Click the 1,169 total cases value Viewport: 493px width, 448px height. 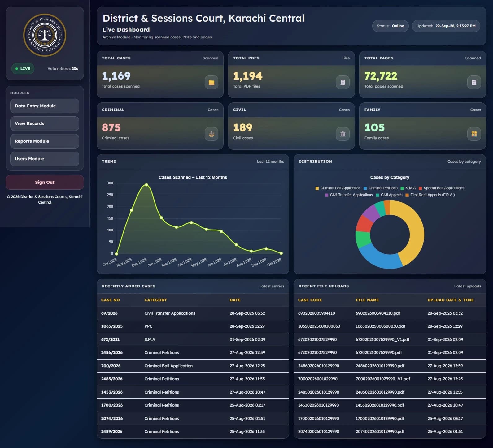pyautogui.click(x=116, y=76)
